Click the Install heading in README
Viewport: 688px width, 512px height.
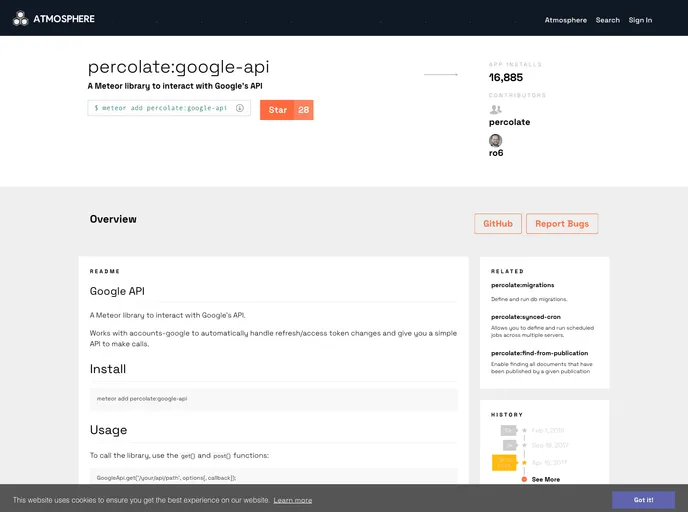(108, 369)
